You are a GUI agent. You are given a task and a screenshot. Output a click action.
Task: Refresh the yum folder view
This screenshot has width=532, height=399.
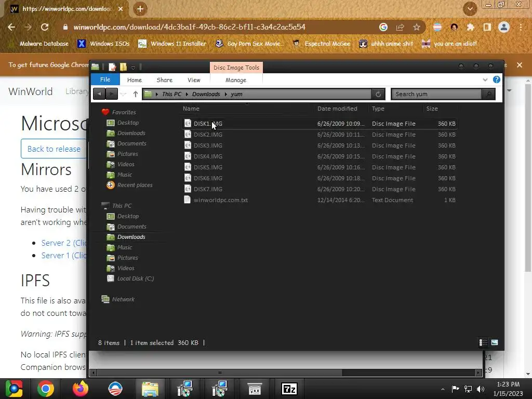(x=378, y=94)
